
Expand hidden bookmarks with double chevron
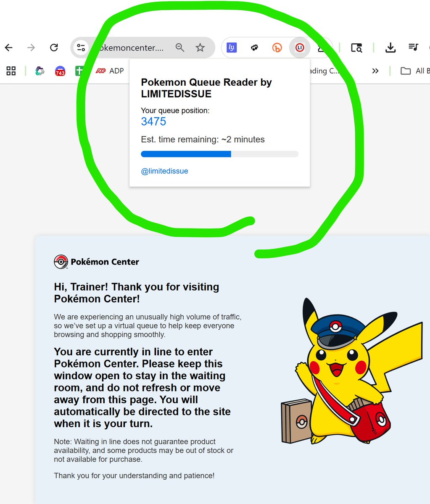tap(375, 71)
